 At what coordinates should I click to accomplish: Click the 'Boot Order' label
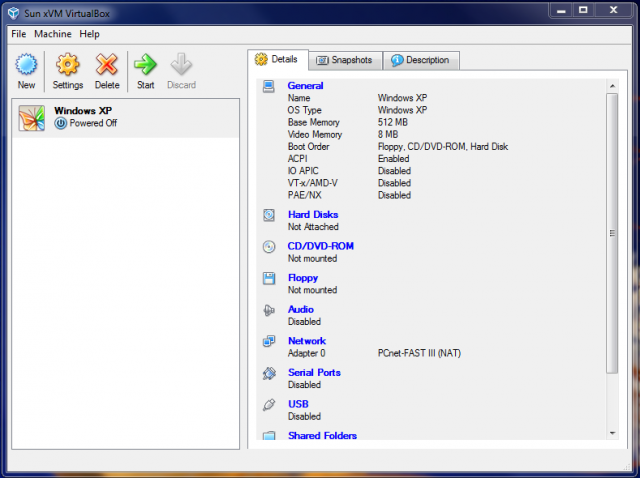click(x=309, y=147)
